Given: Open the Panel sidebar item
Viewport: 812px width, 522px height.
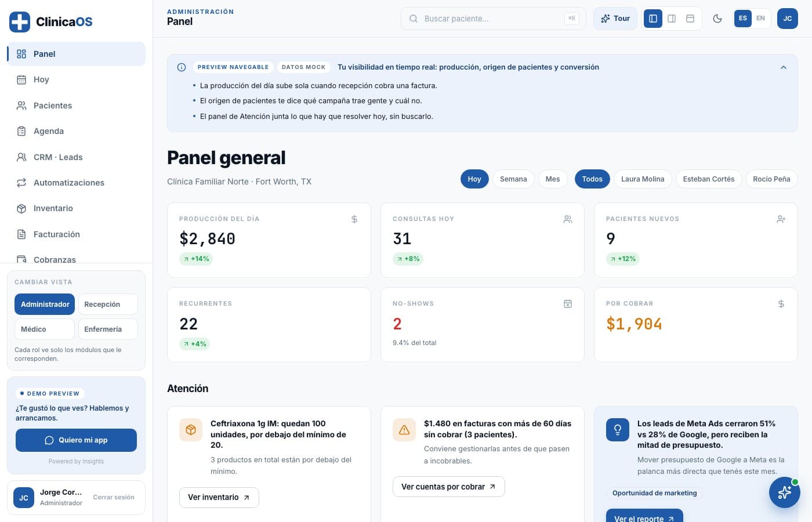Looking at the screenshot, I should coord(76,54).
